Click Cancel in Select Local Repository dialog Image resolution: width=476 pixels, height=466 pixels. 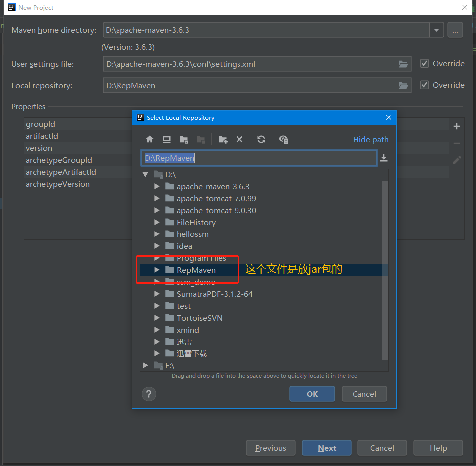(x=364, y=394)
